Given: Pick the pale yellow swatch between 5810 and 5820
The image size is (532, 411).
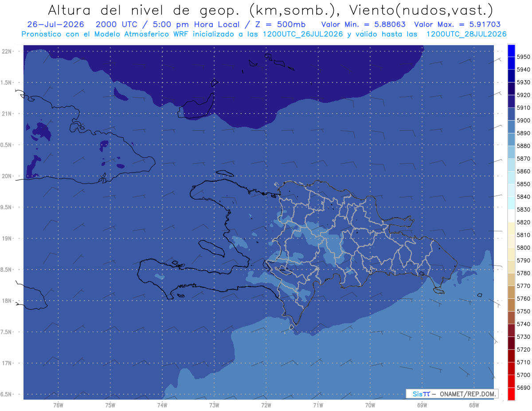Looking at the screenshot, I should 511,228.
